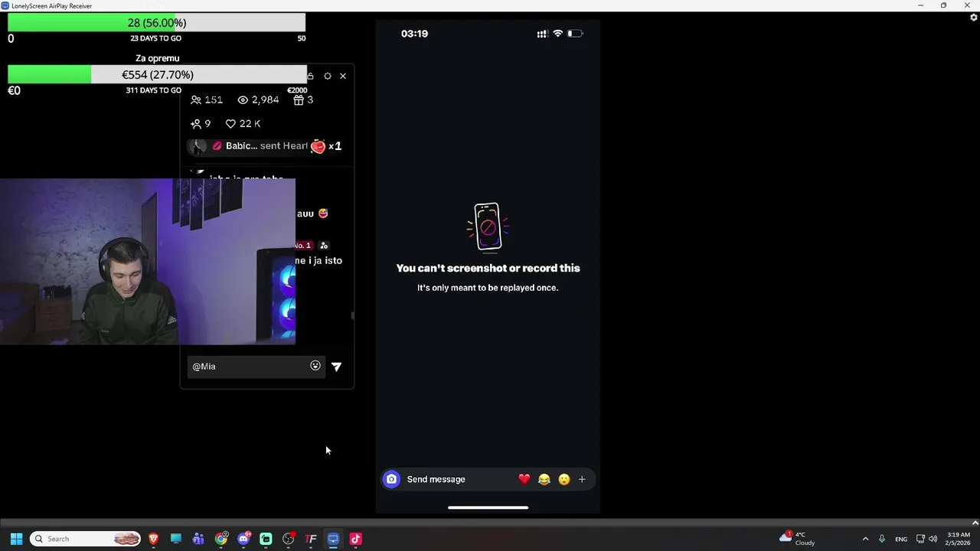Viewport: 980px width, 551px height.
Task: Open OBS Studio from taskbar
Action: click(289, 539)
